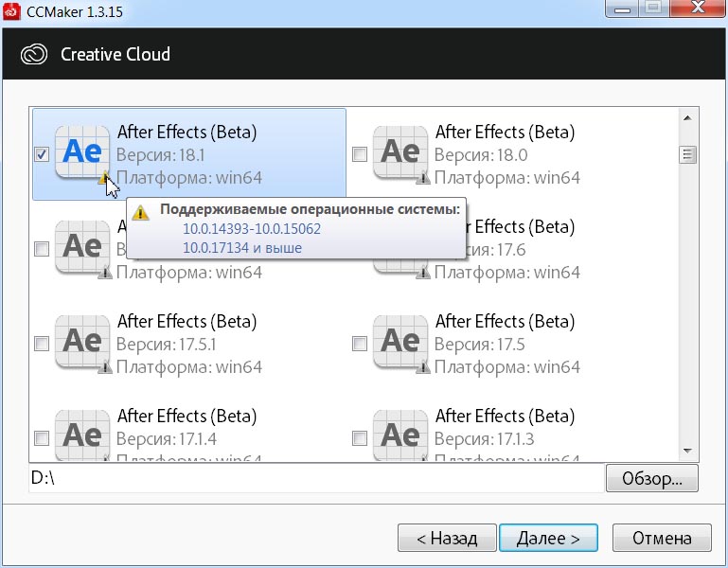Screen dimensions: 728x568
Task: Click the text Версия: 17.5
Action: click(x=480, y=345)
